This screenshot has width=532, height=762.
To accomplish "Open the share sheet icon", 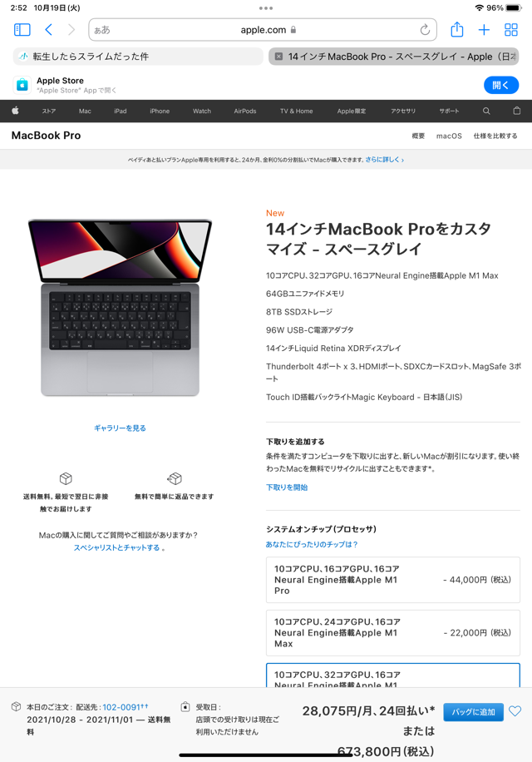I will [456, 30].
